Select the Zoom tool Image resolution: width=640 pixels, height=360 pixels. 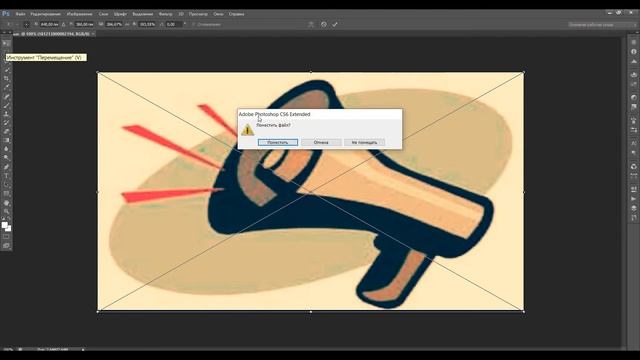point(7,211)
